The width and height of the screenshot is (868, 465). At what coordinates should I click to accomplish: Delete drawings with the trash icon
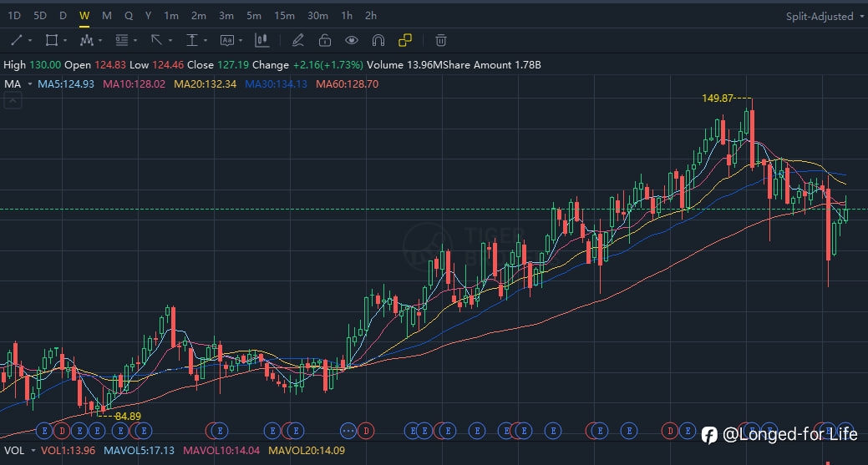coord(440,40)
